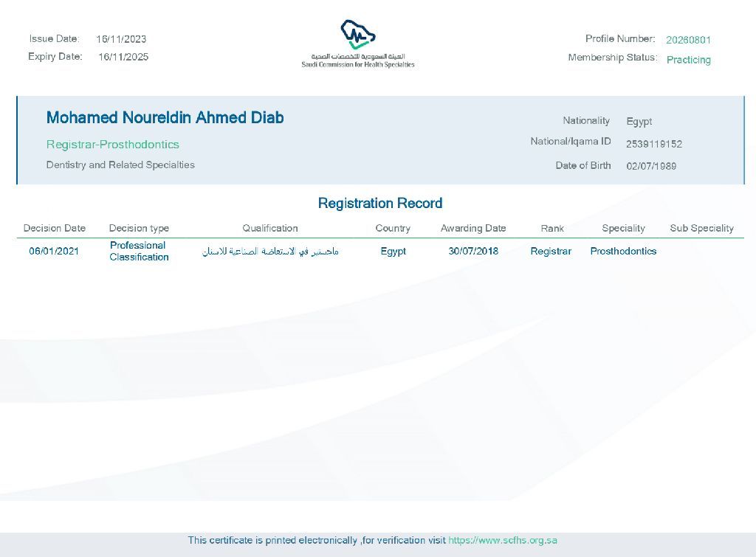
Task: Click the Expiry Date value 16/11/2025
Action: [x=123, y=57]
